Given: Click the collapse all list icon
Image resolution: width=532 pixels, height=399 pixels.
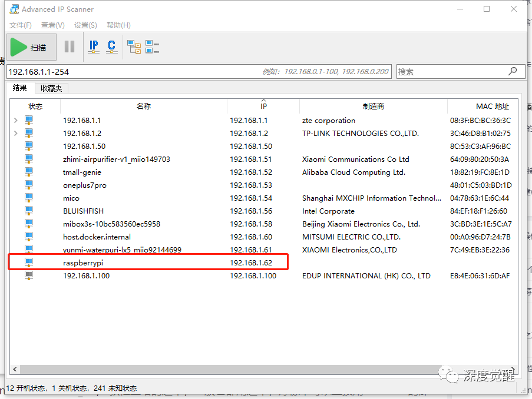Looking at the screenshot, I should pos(153,46).
